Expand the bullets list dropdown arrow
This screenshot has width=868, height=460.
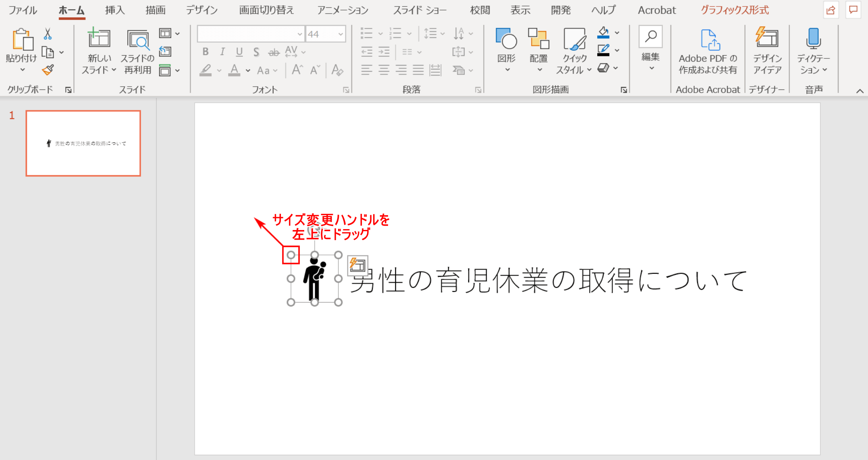click(x=380, y=34)
